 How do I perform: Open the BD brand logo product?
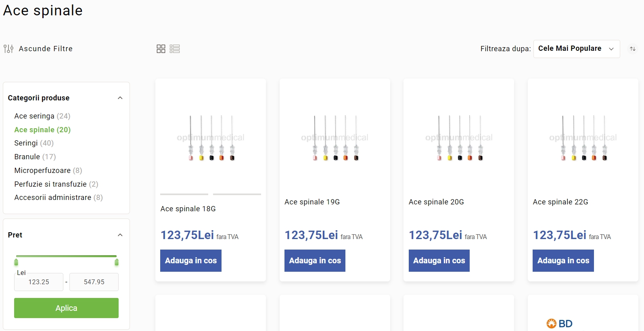click(559, 323)
